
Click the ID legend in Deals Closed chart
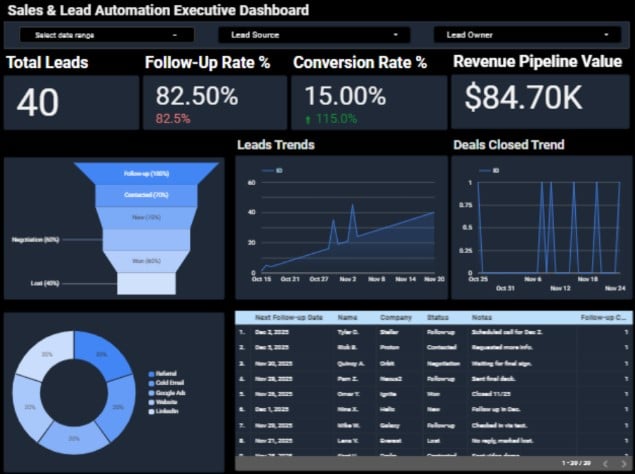[489, 171]
